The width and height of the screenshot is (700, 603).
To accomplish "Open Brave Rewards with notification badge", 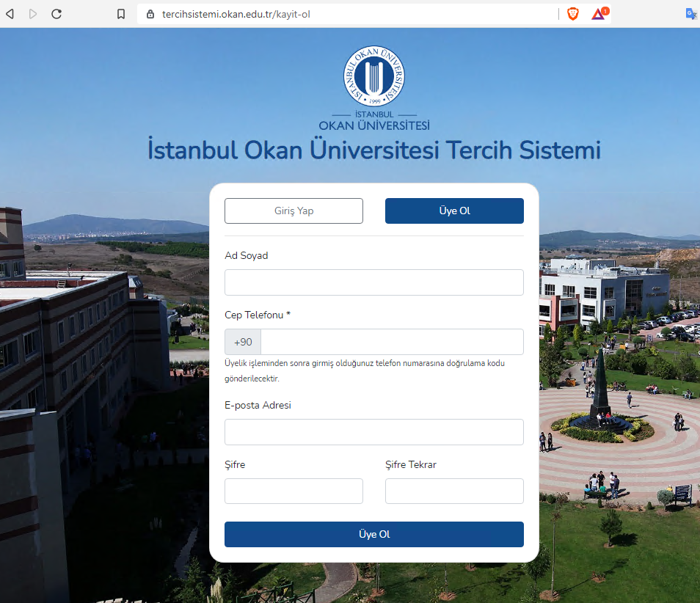I will (x=598, y=13).
